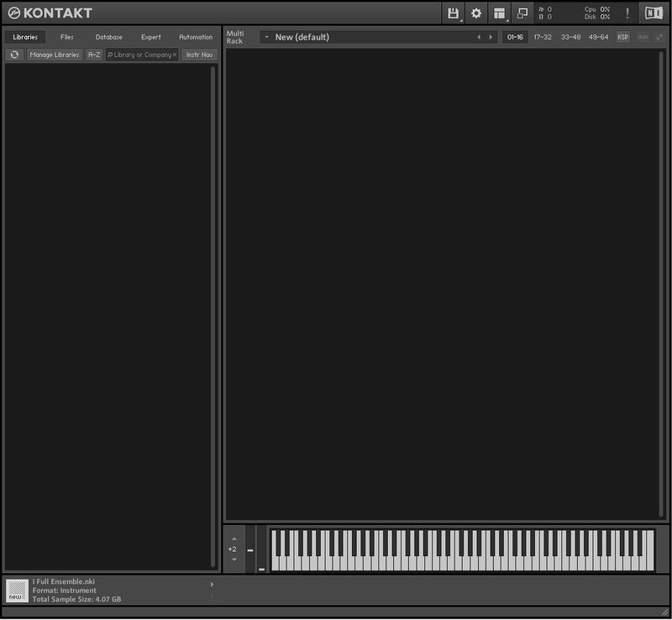The width and height of the screenshot is (672, 620).
Task: Click 'Total Sample Size: 4.07 GB' text
Action: point(76,600)
